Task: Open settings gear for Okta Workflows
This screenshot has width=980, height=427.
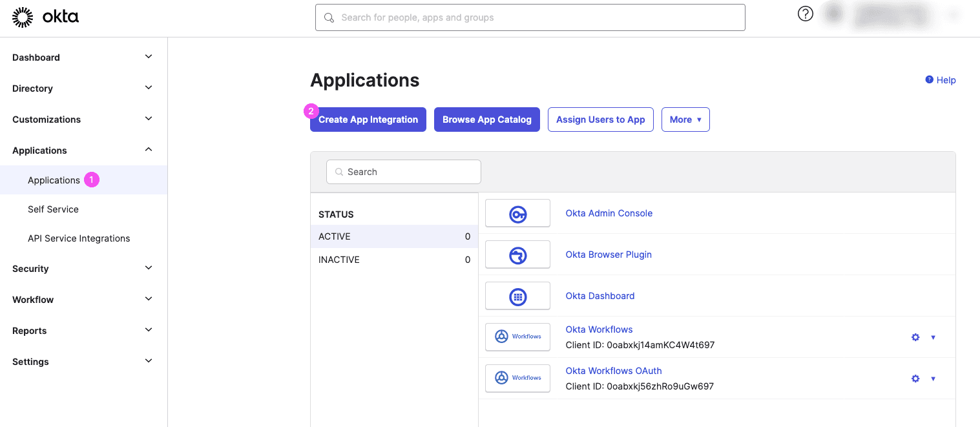Action: (x=915, y=337)
